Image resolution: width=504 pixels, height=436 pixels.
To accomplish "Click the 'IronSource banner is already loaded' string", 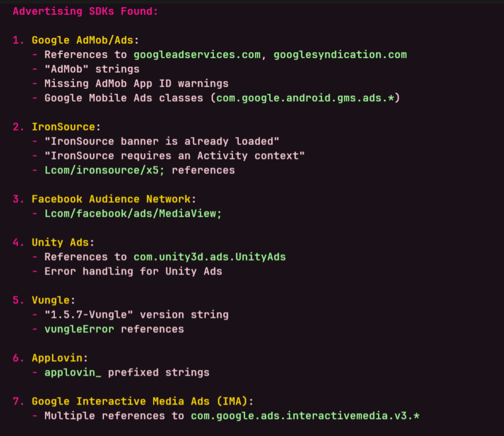I will pos(162,141).
